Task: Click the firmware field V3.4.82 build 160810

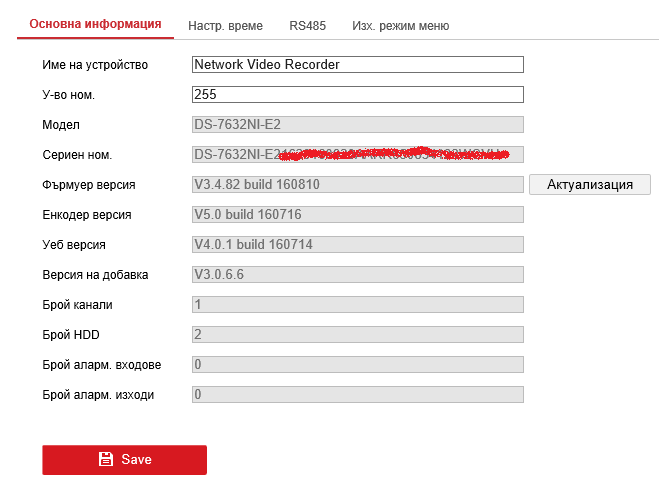Action: click(x=358, y=185)
